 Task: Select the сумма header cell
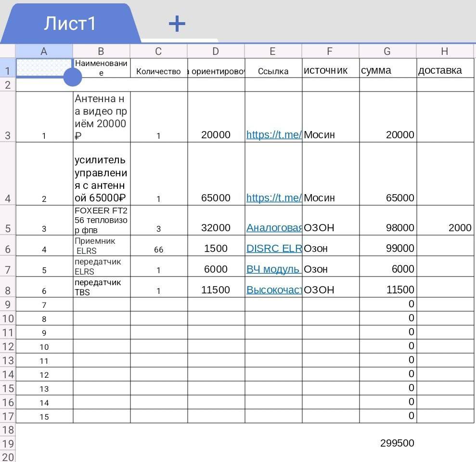pyautogui.click(x=388, y=68)
